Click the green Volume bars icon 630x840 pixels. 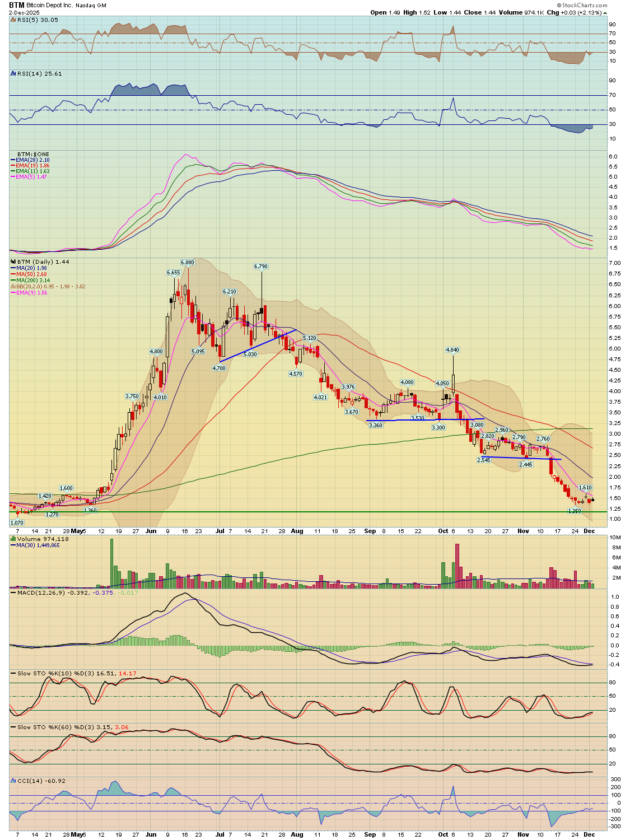coord(13,539)
